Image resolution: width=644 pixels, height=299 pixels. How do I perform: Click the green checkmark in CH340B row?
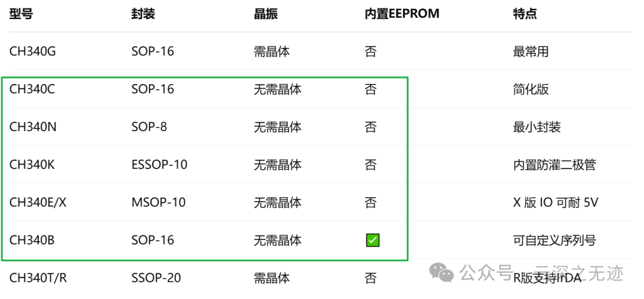[373, 241]
